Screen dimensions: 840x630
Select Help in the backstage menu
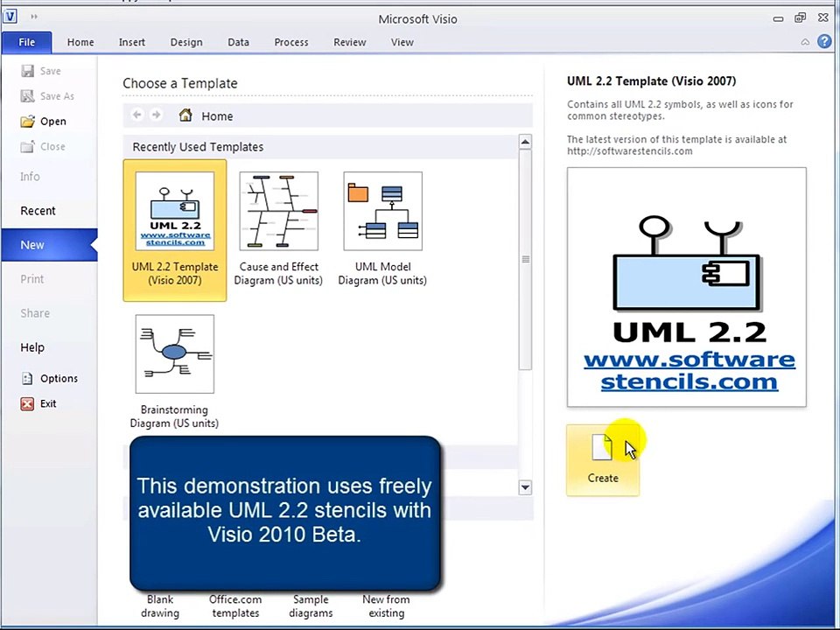tap(32, 347)
